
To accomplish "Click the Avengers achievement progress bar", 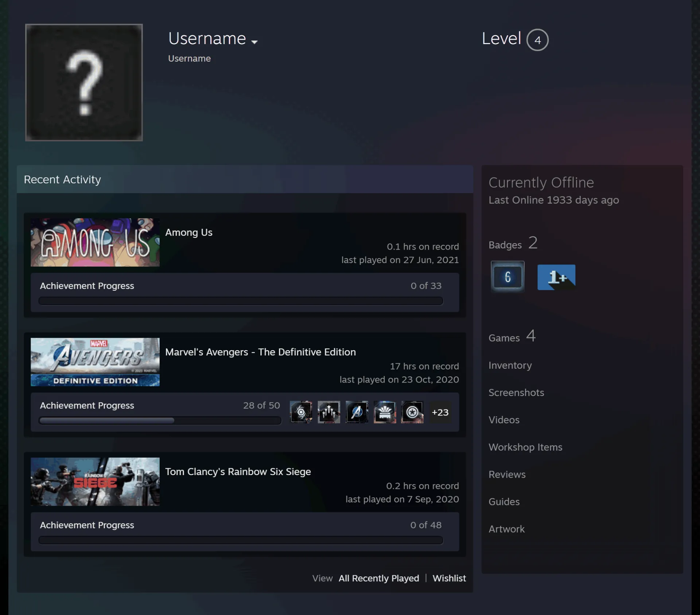I will click(x=160, y=420).
